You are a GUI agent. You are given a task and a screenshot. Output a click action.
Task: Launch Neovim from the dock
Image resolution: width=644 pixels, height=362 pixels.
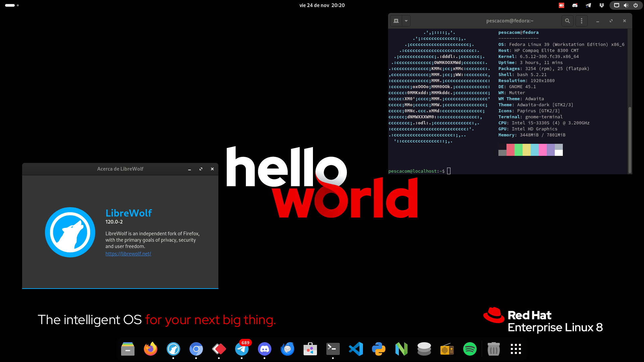click(x=401, y=349)
